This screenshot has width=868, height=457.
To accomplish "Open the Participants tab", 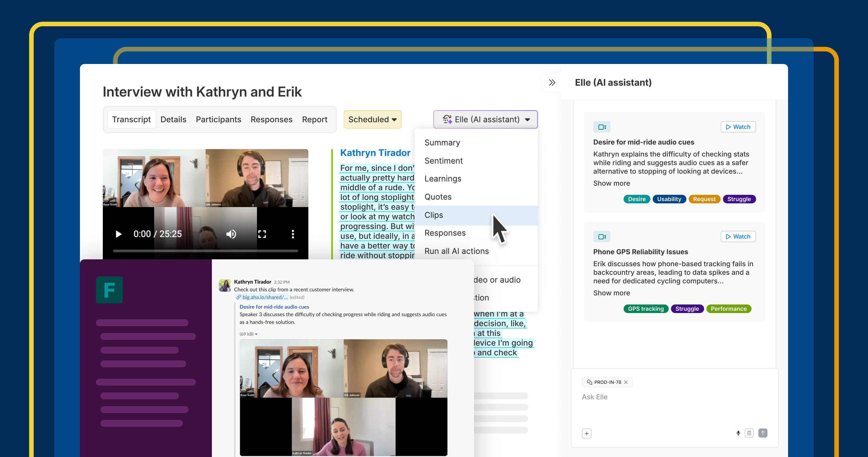I will [x=218, y=119].
